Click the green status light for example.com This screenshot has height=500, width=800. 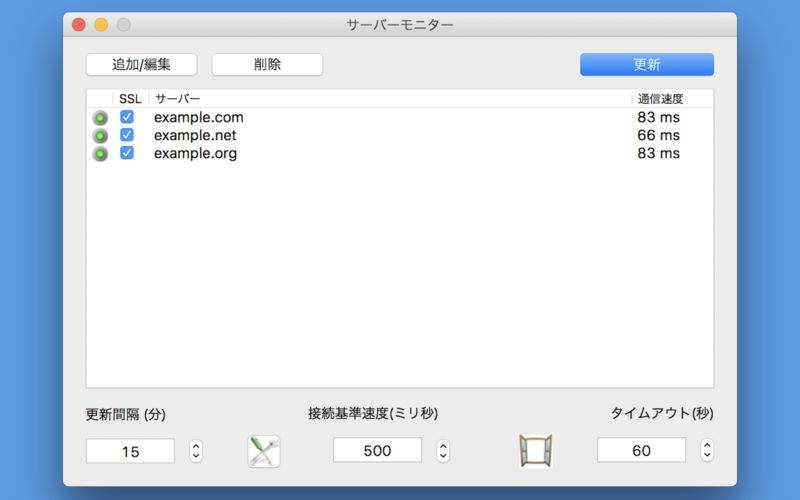point(100,118)
